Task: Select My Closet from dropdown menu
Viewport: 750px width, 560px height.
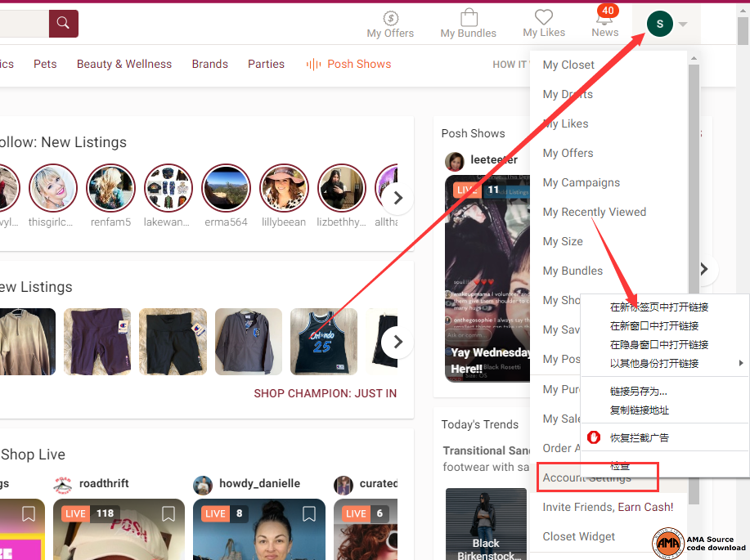Action: click(568, 65)
